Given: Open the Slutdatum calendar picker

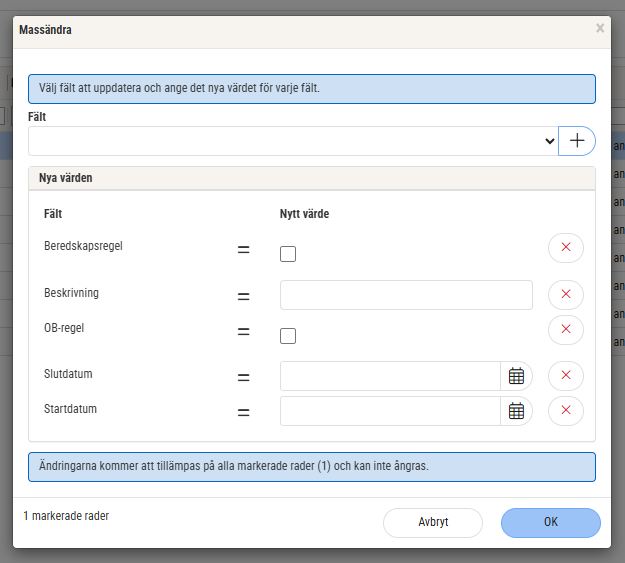Looking at the screenshot, I should [x=516, y=376].
